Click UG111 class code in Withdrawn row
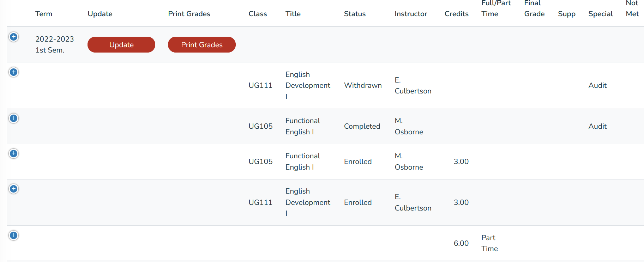Viewport: 644px width, 262px height. [260, 85]
